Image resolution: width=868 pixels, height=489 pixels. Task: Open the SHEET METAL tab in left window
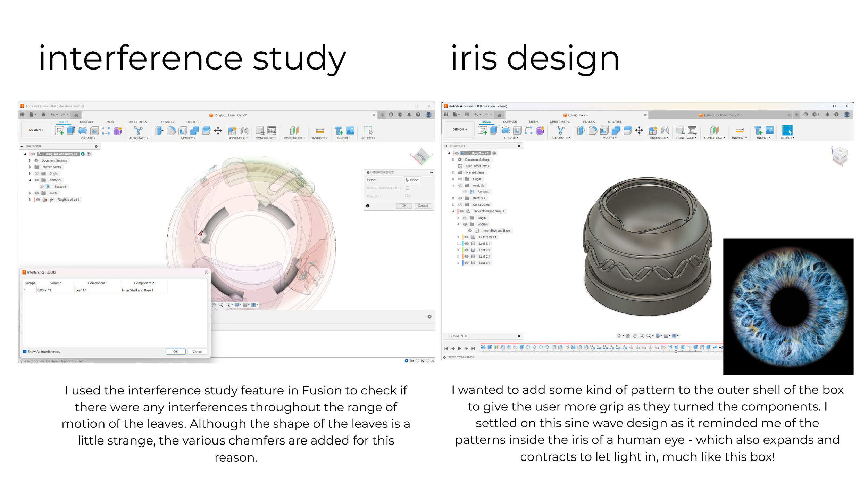coord(138,122)
